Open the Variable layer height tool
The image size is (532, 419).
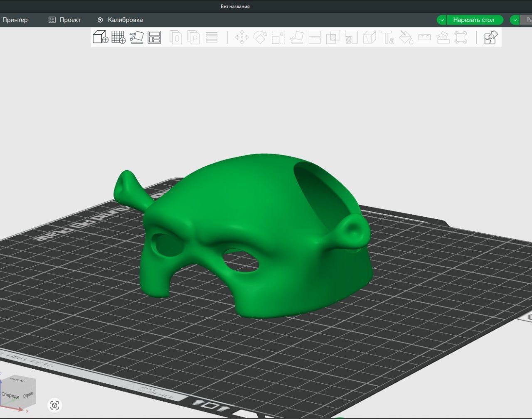point(212,37)
